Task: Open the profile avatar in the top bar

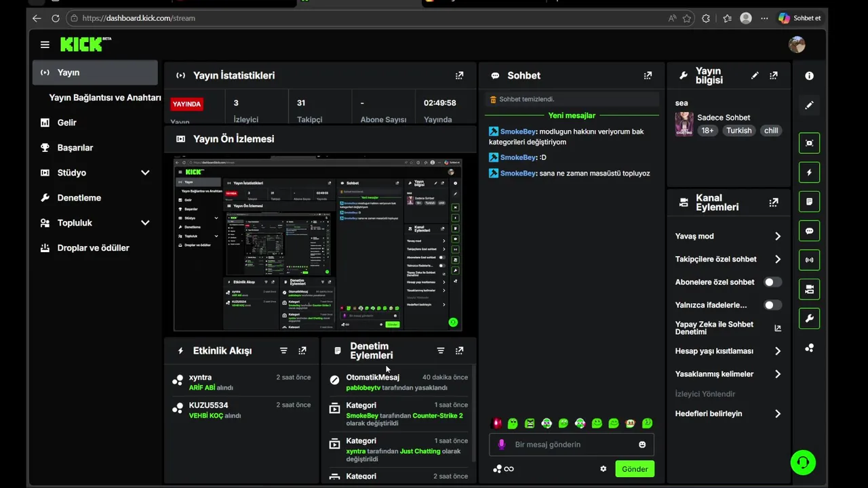Action: (x=797, y=45)
